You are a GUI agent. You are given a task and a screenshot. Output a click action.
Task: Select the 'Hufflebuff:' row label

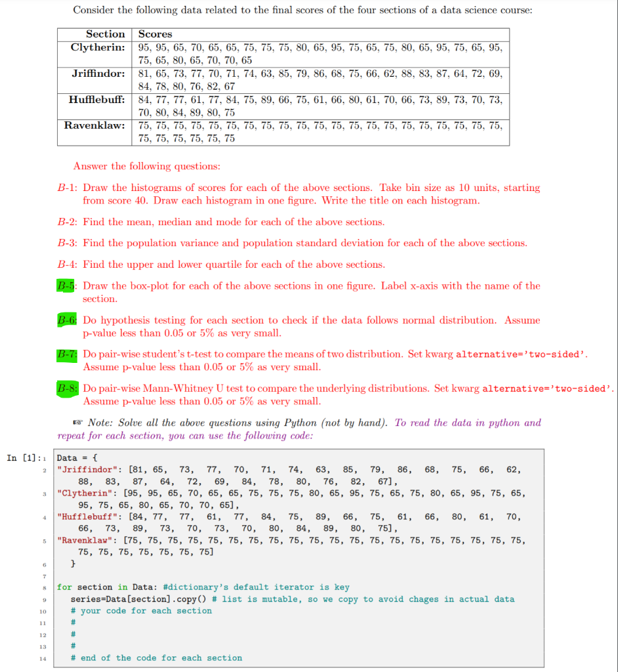pos(97,100)
